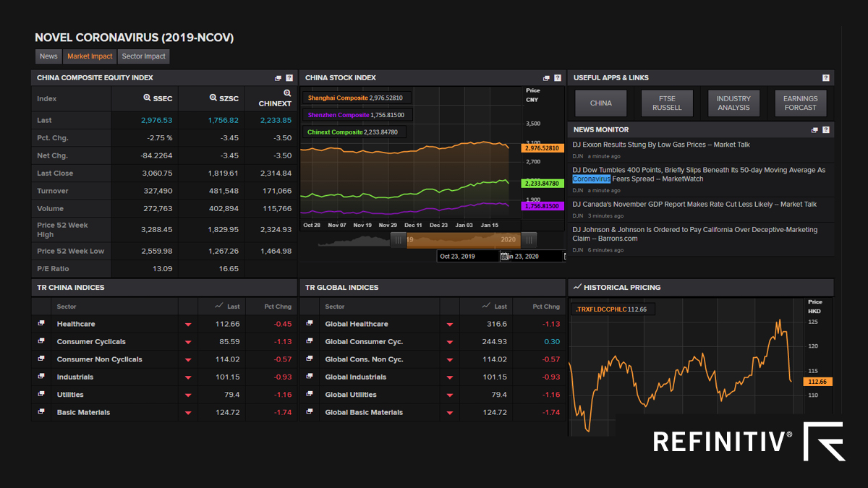Open the Basic Materials row pop-out icon
Viewport: 868px width, 488px height.
tap(41, 412)
